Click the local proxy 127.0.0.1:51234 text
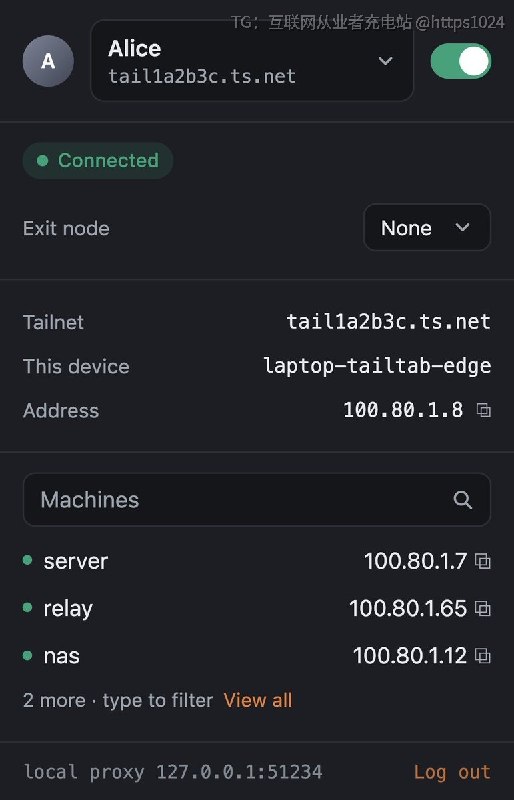514x800 pixels. point(173,771)
